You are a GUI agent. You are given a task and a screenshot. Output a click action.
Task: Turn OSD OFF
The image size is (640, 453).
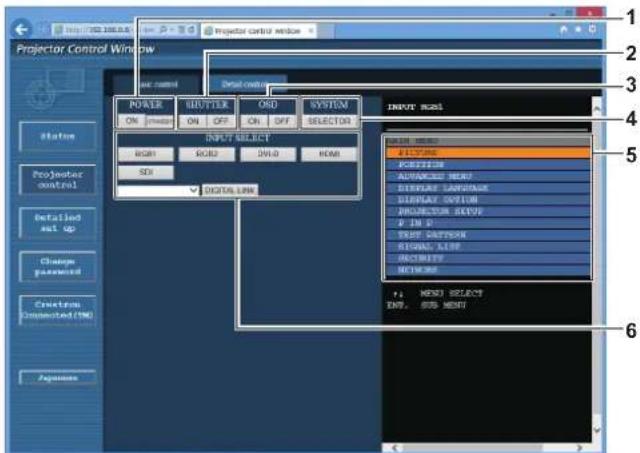click(x=282, y=121)
